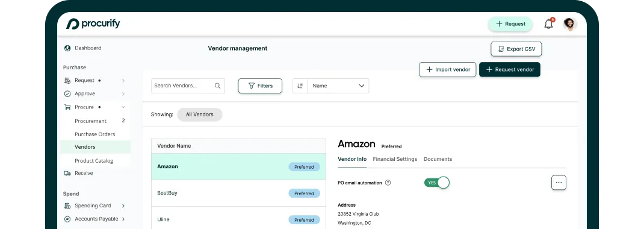
Task: Click the Accounts Payable icon
Action: [x=68, y=219]
